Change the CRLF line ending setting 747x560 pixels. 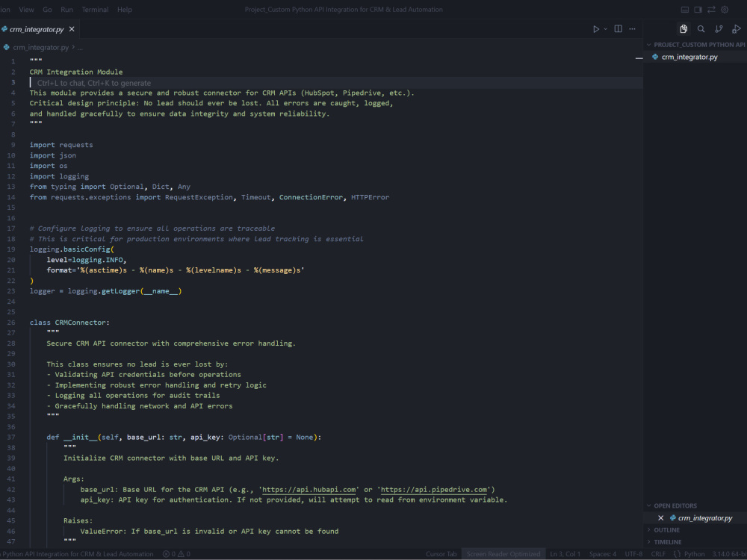tap(658, 554)
